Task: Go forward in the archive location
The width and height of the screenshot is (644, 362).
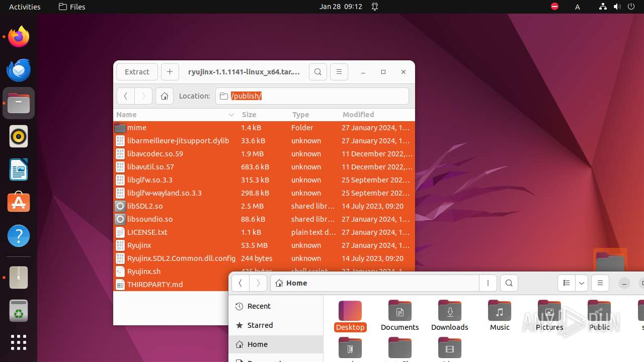Action: click(x=143, y=96)
